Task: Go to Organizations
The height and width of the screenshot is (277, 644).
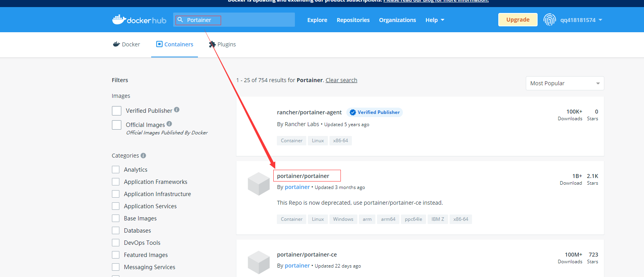Action: [x=397, y=20]
